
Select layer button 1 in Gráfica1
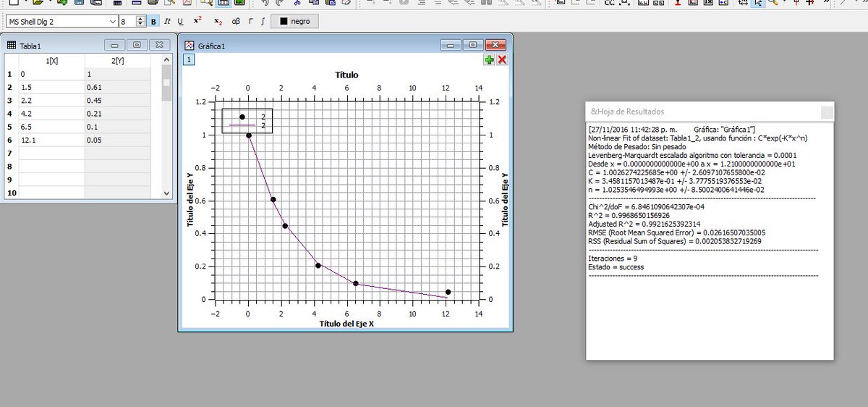tap(187, 60)
